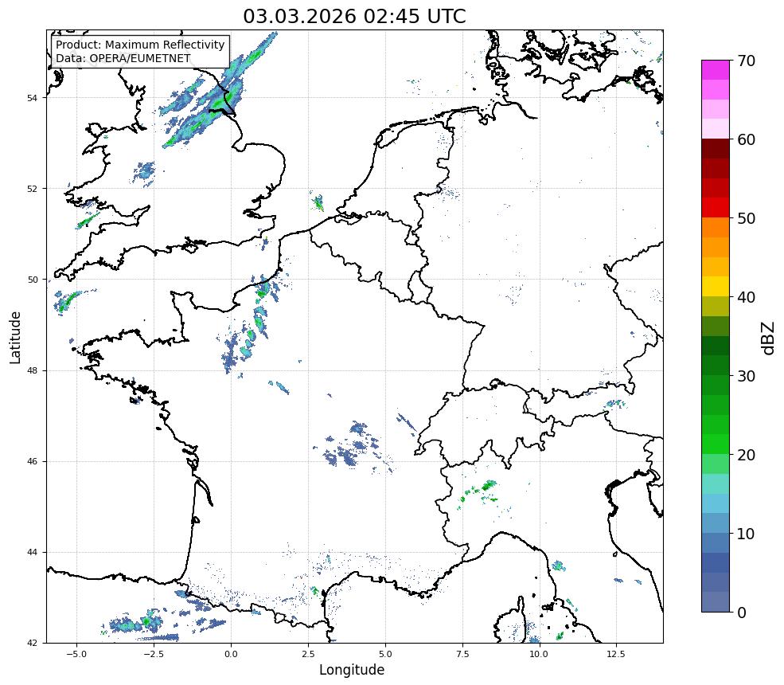
Task: Click the latitude tick label 42
Action: 32,643
